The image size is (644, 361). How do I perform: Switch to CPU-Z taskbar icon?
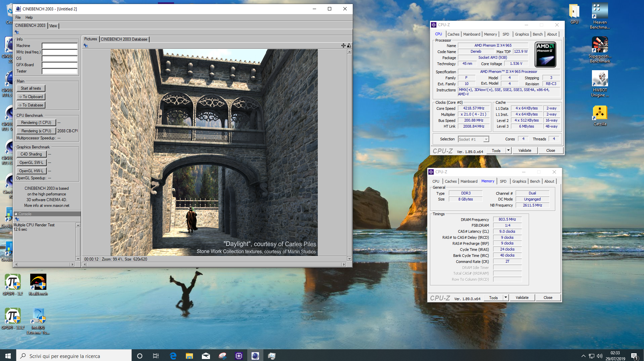pyautogui.click(x=239, y=356)
